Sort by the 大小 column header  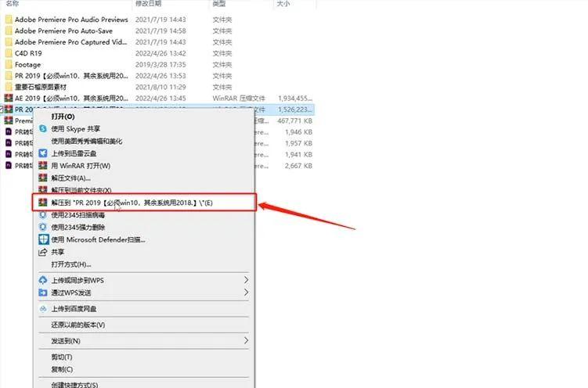pyautogui.click(x=283, y=3)
